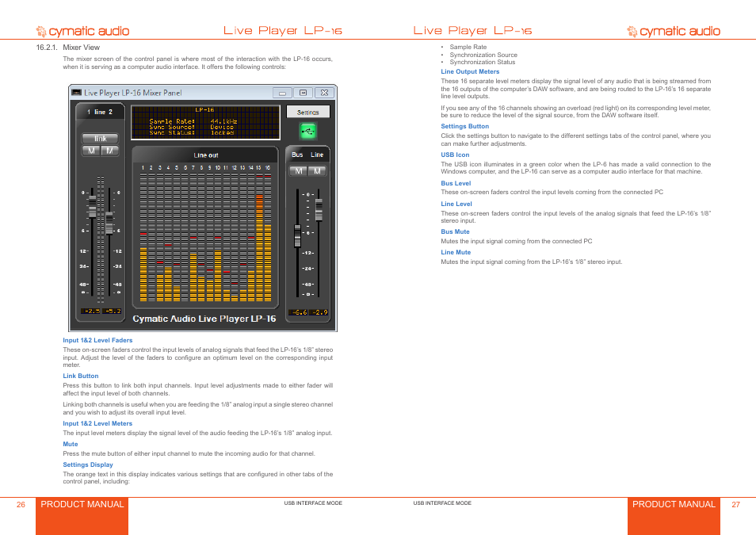This screenshot has width=756, height=535.
Task: Click the 'Input 1&2 Level Meters' heading
Action: (x=97, y=423)
